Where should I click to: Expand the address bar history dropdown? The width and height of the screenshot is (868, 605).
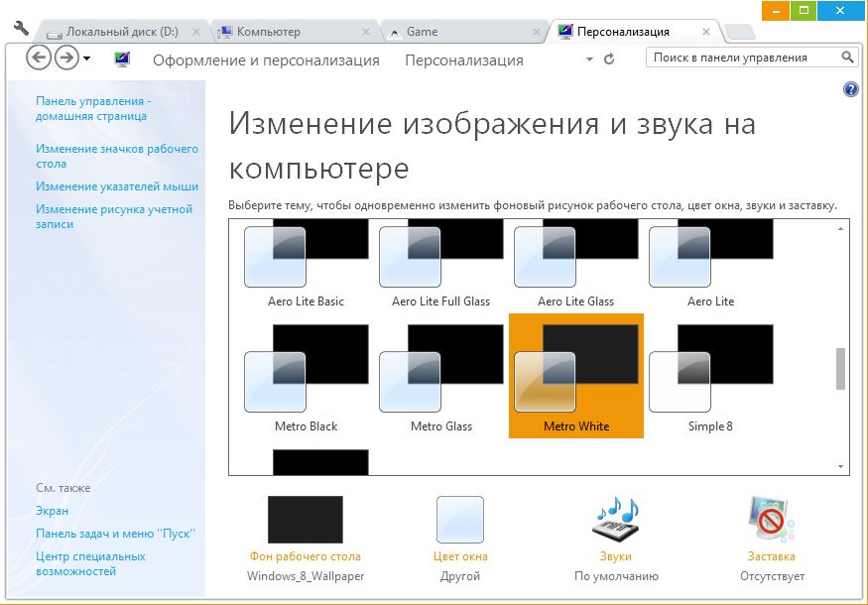(x=589, y=60)
